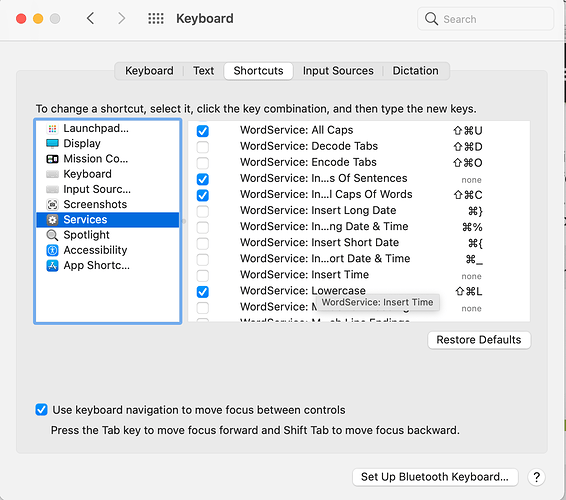Select Display category label
566x500 pixels.
(82, 144)
